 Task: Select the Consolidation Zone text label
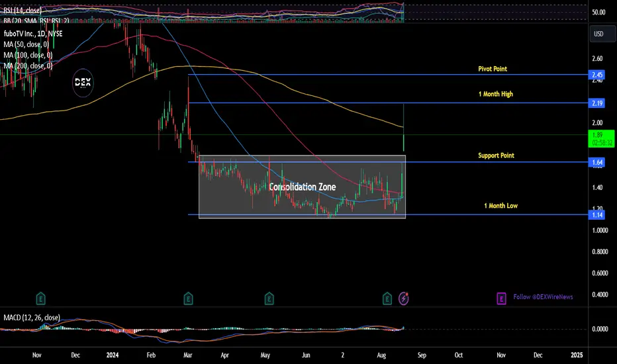pos(302,187)
